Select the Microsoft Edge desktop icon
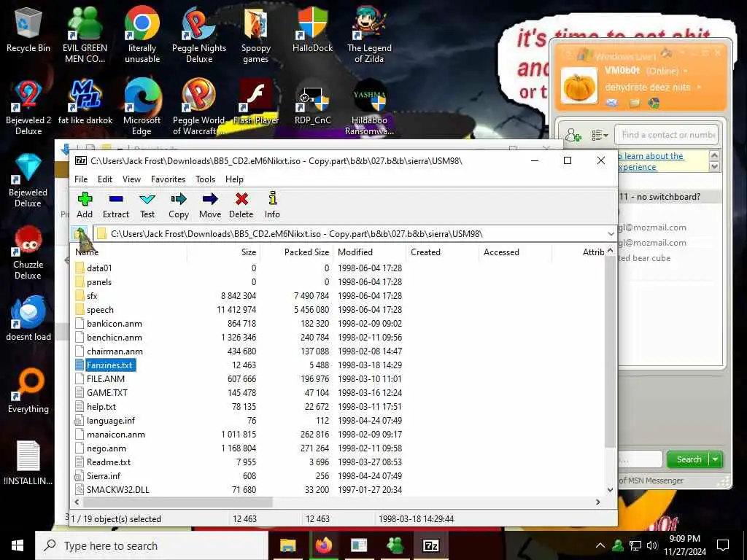This screenshot has width=747, height=560. click(x=142, y=107)
